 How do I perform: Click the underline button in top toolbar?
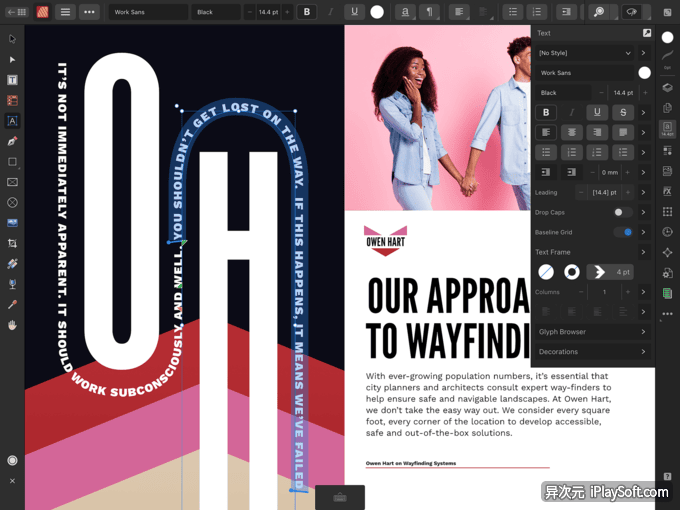pos(355,12)
